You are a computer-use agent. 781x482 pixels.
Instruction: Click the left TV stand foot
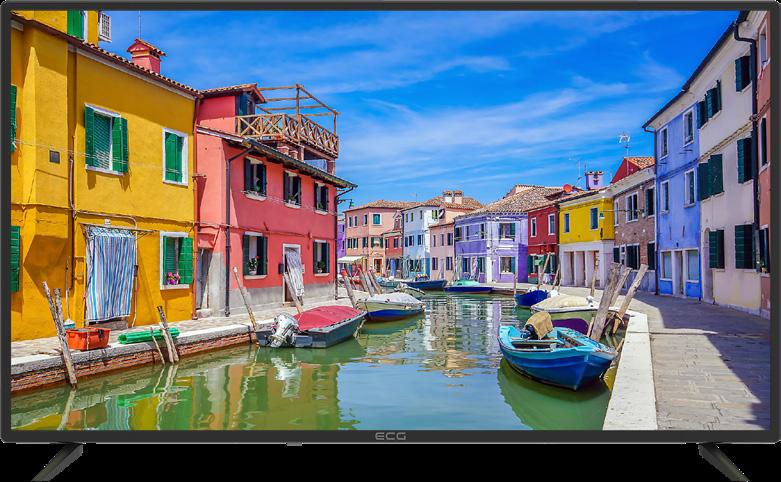58,462
